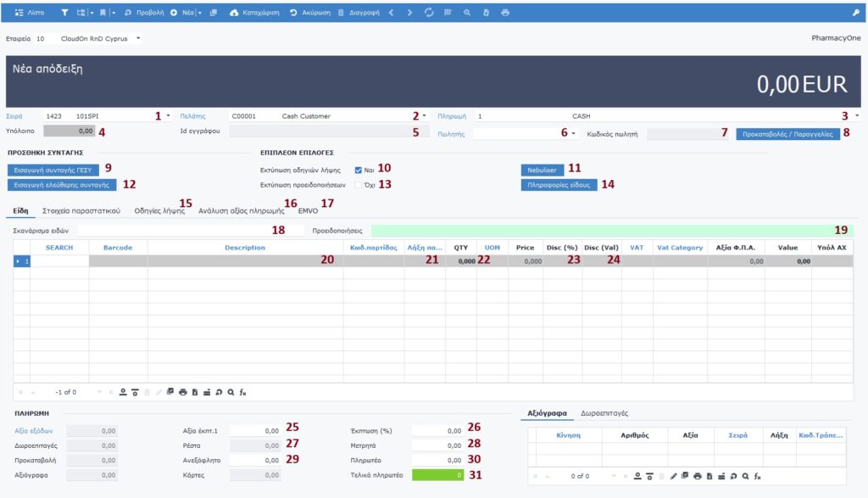Click the printer icon in top toolbar
This screenshot has height=498, width=868.
505,14
